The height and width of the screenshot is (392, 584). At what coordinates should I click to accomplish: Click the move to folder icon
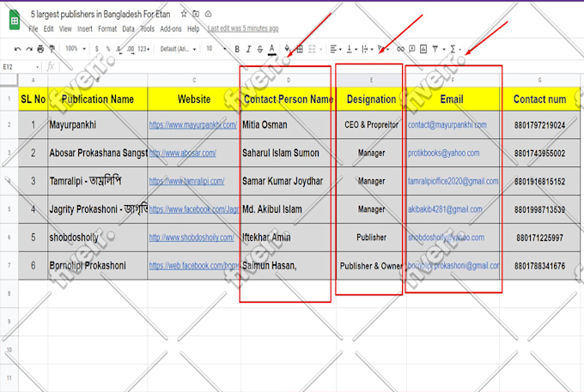[196, 14]
